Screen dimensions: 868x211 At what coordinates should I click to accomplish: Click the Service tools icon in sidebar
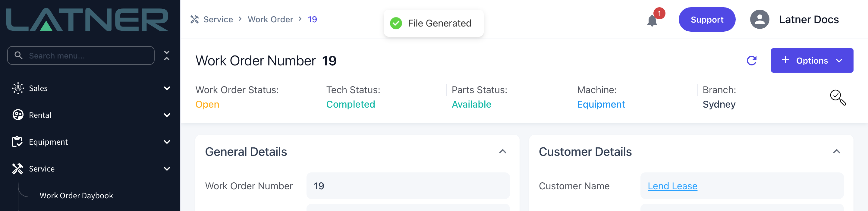[x=17, y=169]
